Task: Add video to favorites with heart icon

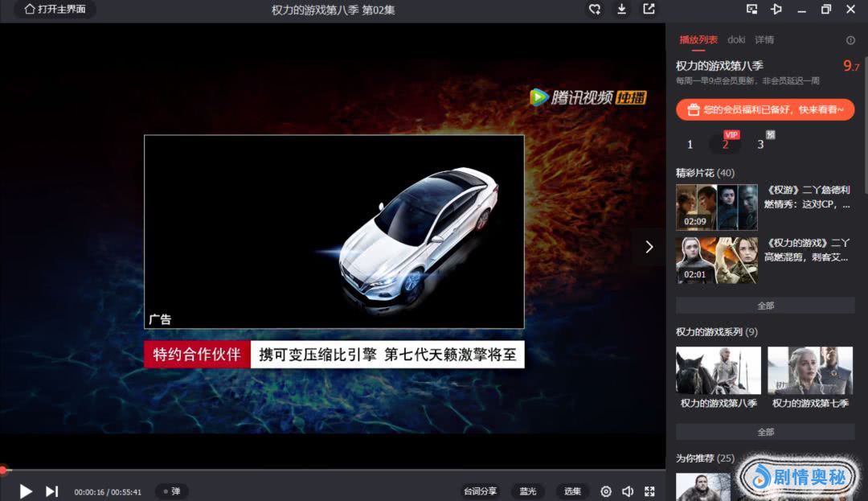Action: pyautogui.click(x=595, y=10)
